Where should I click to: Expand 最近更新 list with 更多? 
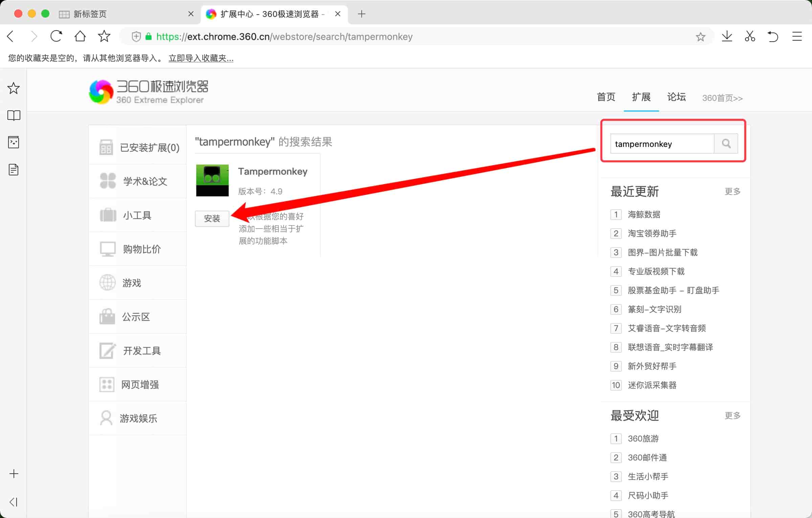click(x=732, y=191)
